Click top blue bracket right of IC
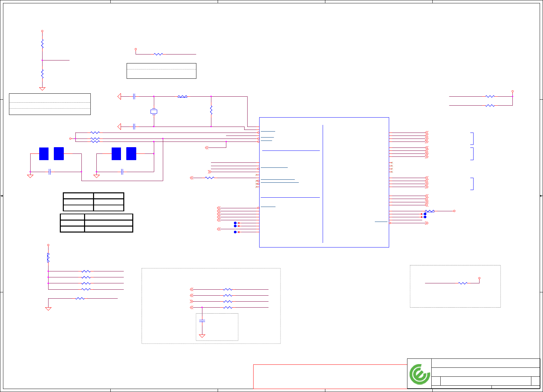This screenshot has width=543, height=392. click(x=472, y=139)
